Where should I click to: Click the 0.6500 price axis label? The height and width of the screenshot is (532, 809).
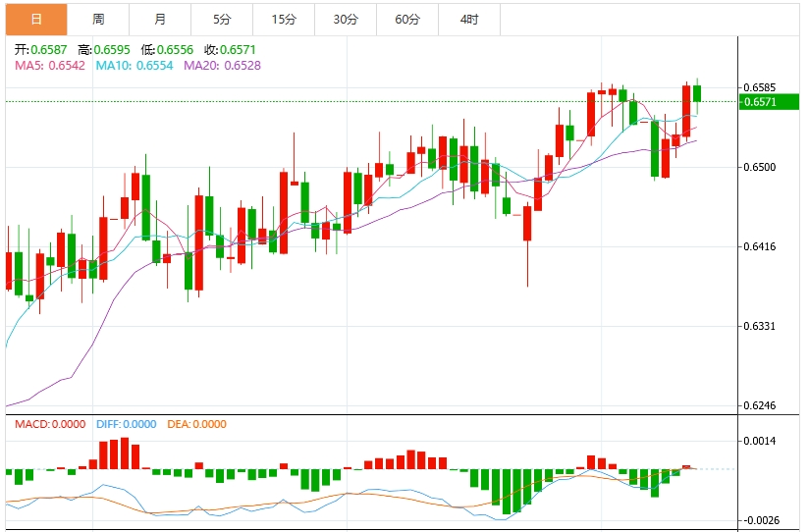760,167
